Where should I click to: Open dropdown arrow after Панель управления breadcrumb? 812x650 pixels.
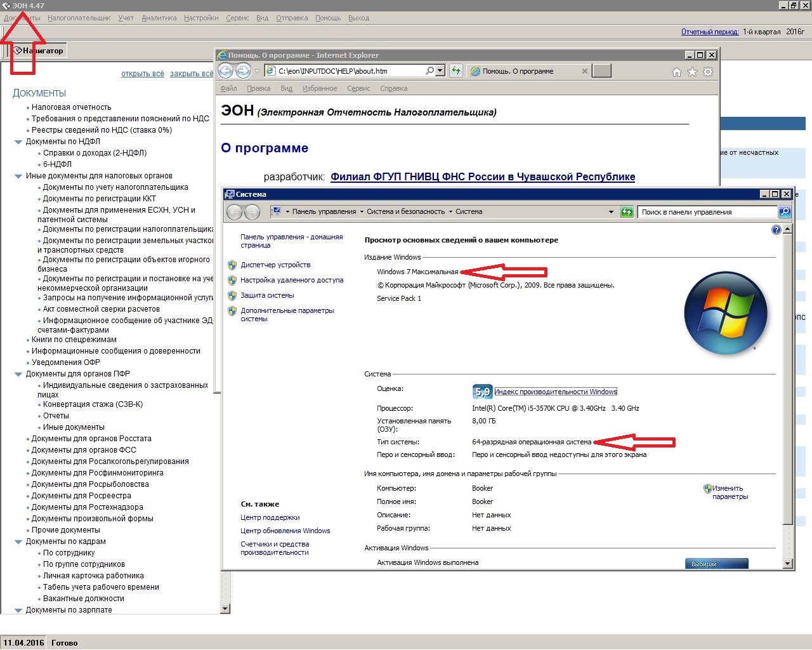point(362,212)
